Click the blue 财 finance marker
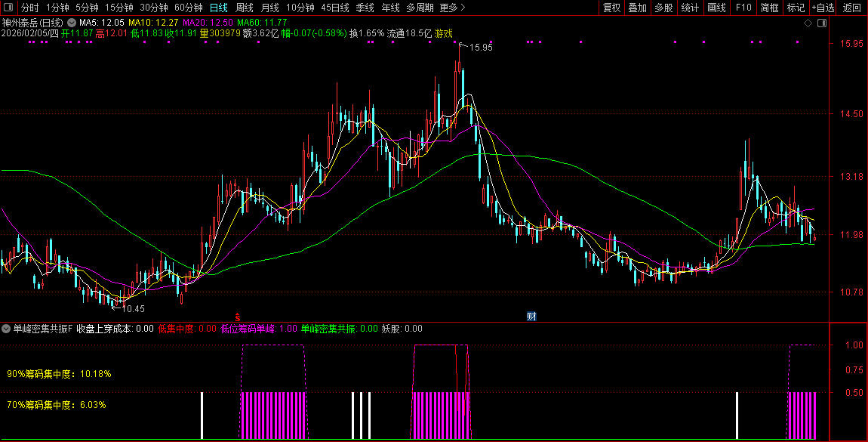The width and height of the screenshot is (868, 442). [531, 317]
